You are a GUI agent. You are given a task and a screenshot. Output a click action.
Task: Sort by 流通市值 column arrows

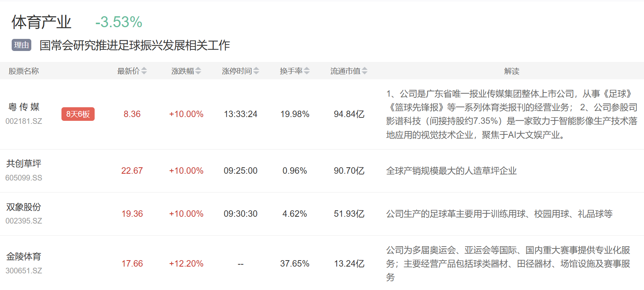pos(365,71)
